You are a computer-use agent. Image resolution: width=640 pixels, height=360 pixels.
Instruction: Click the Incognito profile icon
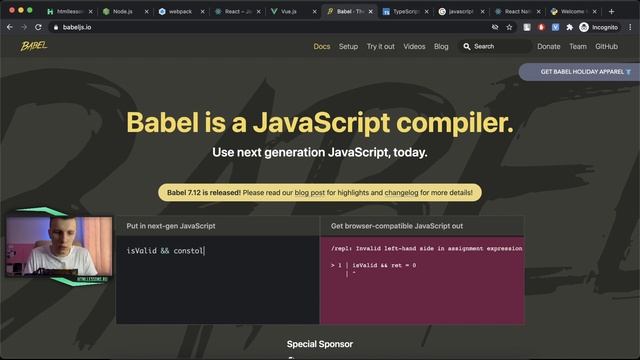coord(584,27)
